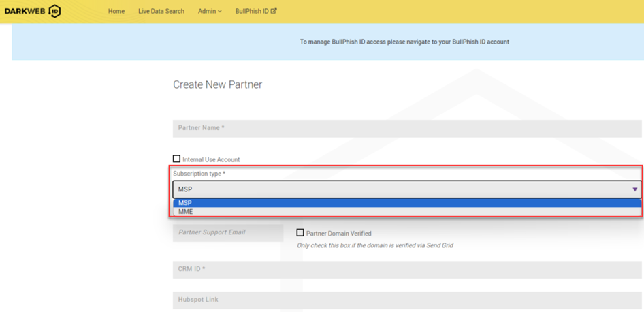Click the Subscription type select field showing MSP
The height and width of the screenshot is (312, 644).
click(x=402, y=189)
